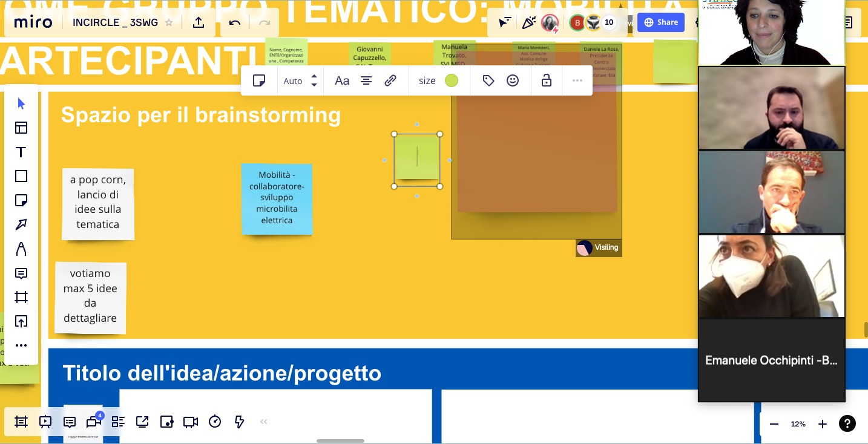The height and width of the screenshot is (444, 868).
Task: Select Emanuele Occhipinti participant video tile
Action: [x=772, y=360]
